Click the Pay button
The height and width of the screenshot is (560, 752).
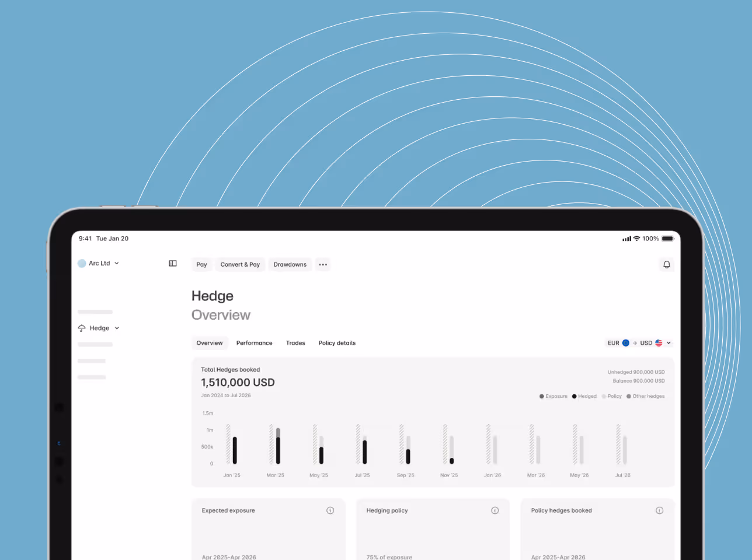pyautogui.click(x=202, y=265)
